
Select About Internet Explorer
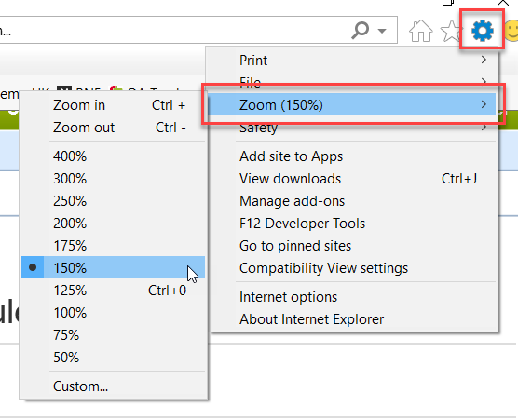pyautogui.click(x=351, y=319)
